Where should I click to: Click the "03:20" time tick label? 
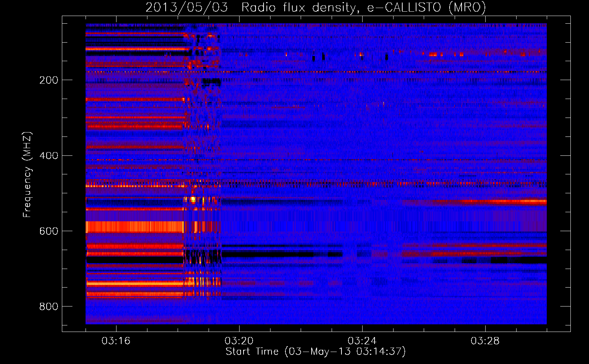pyautogui.click(x=239, y=341)
